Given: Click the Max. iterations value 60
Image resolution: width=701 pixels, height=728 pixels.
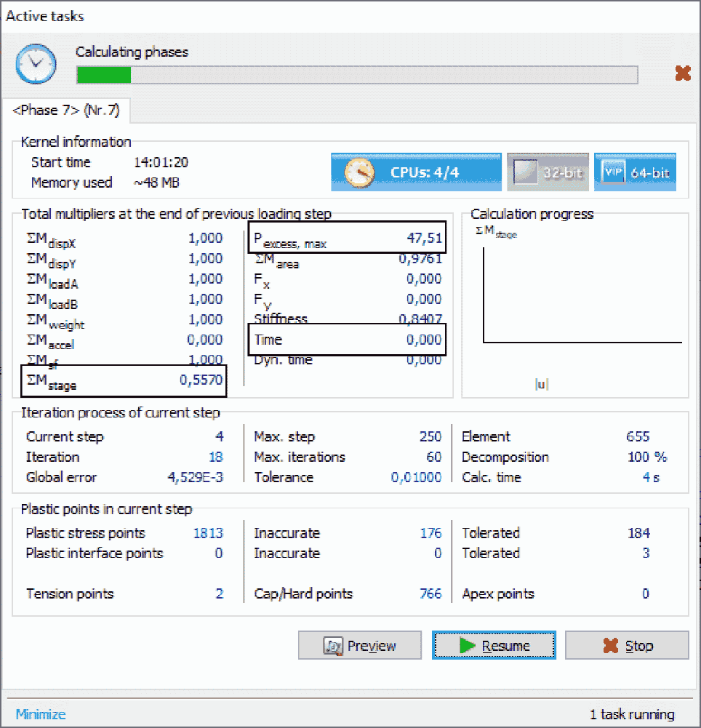Looking at the screenshot, I should tap(433, 457).
